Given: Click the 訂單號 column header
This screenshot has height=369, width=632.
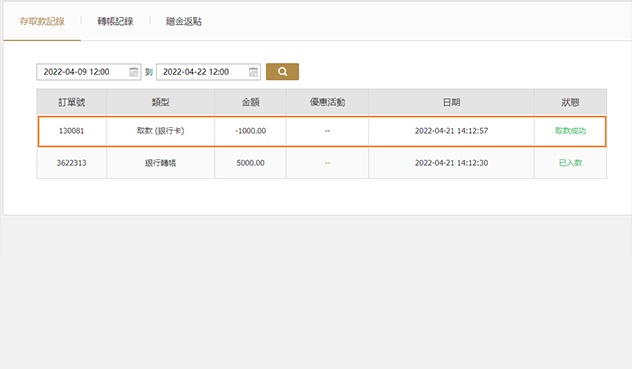Looking at the screenshot, I should (72, 102).
